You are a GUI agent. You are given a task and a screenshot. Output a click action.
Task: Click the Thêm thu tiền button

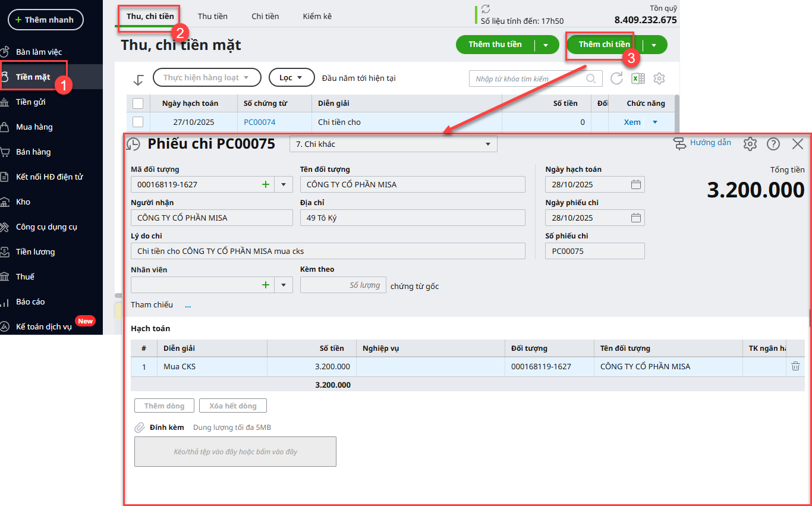point(495,45)
